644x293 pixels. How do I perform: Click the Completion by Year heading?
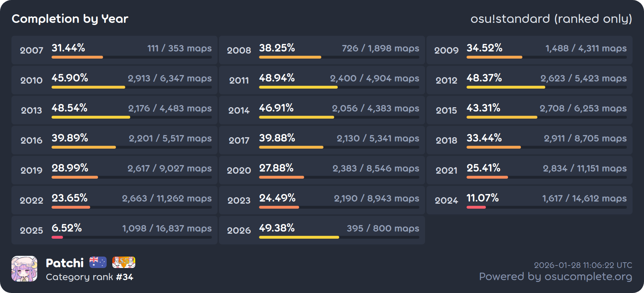click(70, 19)
